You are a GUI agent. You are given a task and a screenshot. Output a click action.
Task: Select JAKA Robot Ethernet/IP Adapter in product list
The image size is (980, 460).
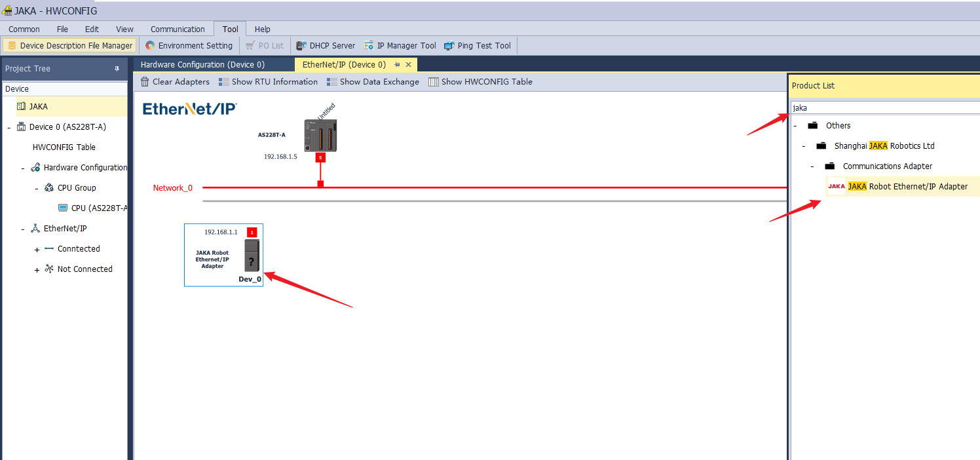point(907,187)
